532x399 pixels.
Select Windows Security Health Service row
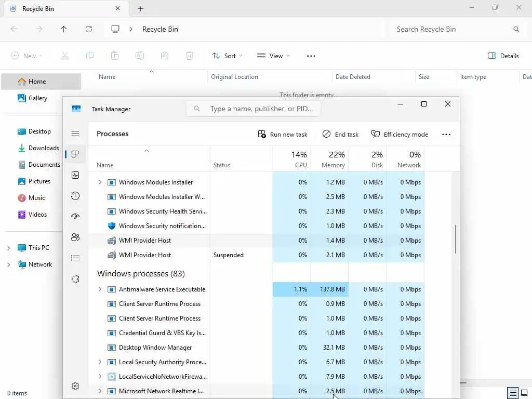(257, 211)
